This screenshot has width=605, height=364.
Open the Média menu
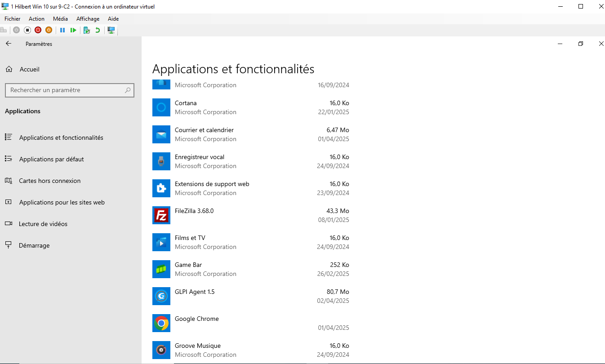point(60,19)
